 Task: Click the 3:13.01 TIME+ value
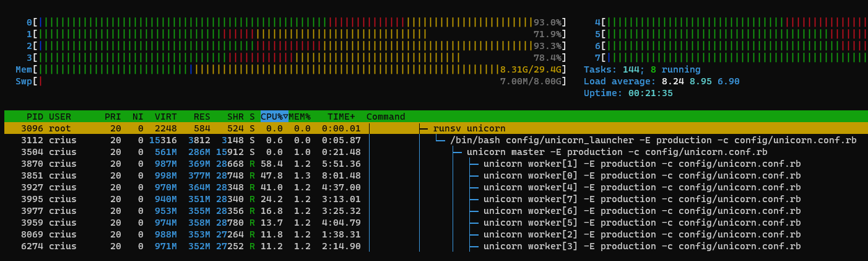341,199
